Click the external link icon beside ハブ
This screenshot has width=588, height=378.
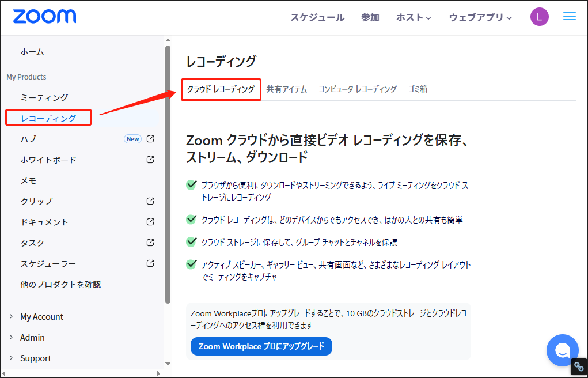pos(150,139)
